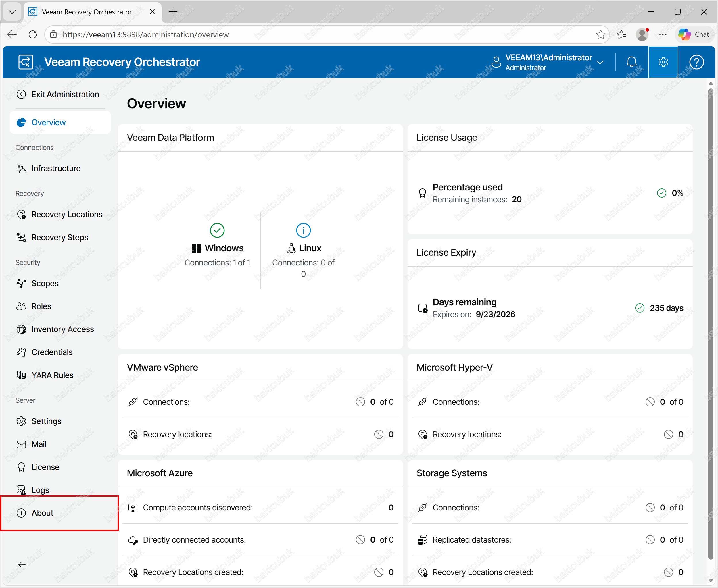Expand the VEEAM13\Administrator user dropdown
718x588 pixels.
(x=600, y=62)
